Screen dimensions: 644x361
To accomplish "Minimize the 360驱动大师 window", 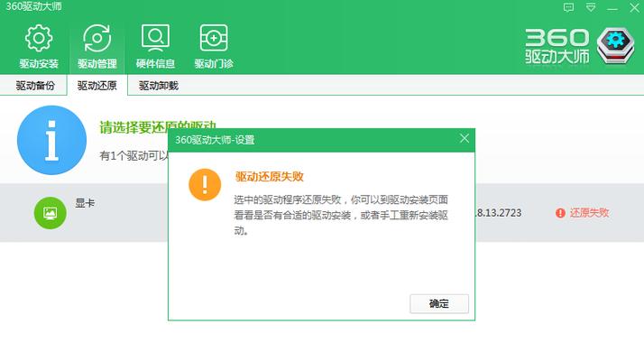I will [612, 8].
